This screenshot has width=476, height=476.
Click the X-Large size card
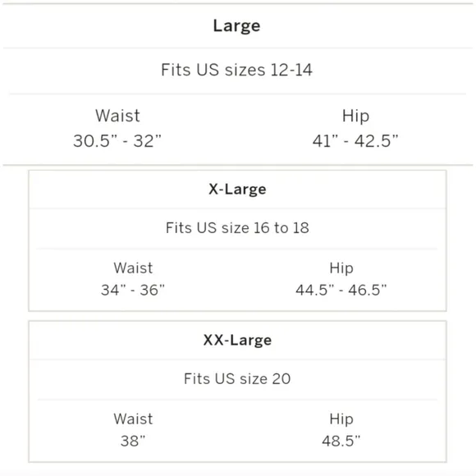click(x=237, y=240)
